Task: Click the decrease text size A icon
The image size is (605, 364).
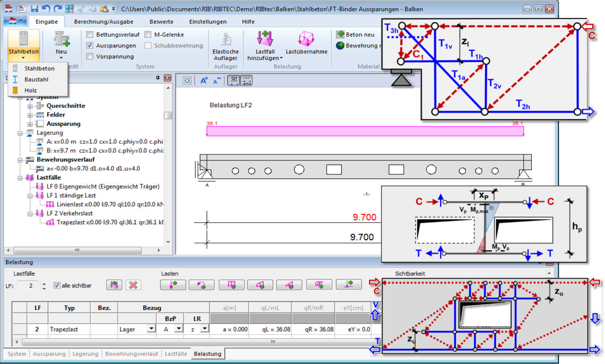Action: 217,80
